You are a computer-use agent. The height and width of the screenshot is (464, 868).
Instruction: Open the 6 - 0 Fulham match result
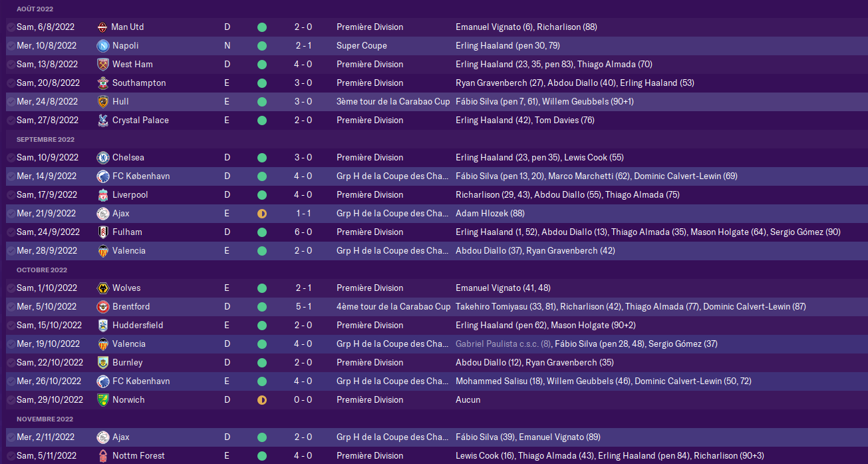pos(303,232)
